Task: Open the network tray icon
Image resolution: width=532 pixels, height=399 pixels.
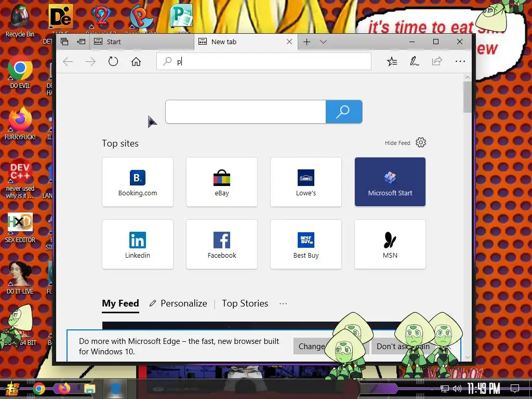Action: [x=445, y=389]
